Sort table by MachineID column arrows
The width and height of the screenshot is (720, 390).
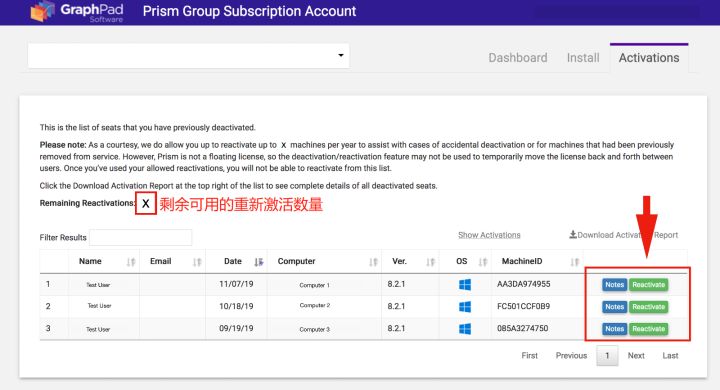tap(574, 262)
